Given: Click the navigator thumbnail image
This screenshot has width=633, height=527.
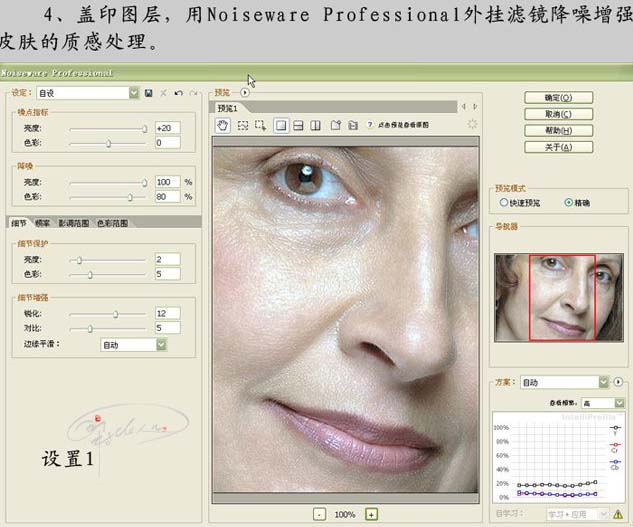Looking at the screenshot, I should click(559, 298).
